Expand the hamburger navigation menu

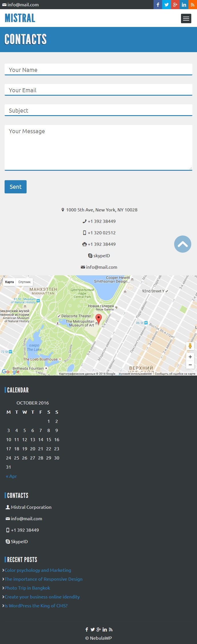[186, 18]
